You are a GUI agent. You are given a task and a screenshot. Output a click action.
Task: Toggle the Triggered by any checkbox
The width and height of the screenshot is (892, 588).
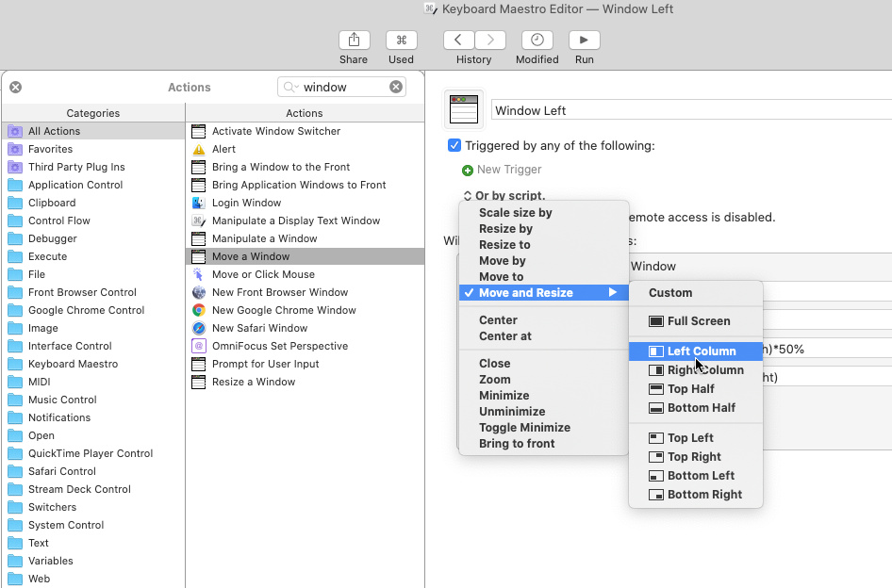point(454,146)
